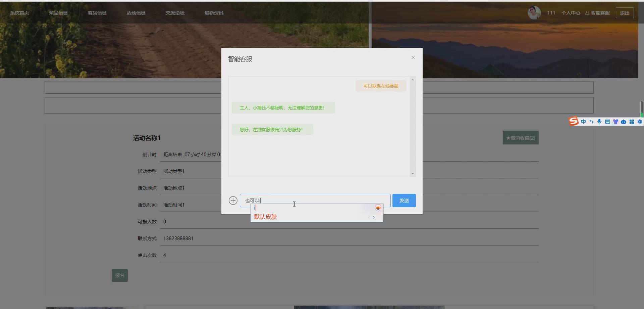This screenshot has width=644, height=309.
Task: Close the 智能客服 dialog
Action: tap(413, 57)
